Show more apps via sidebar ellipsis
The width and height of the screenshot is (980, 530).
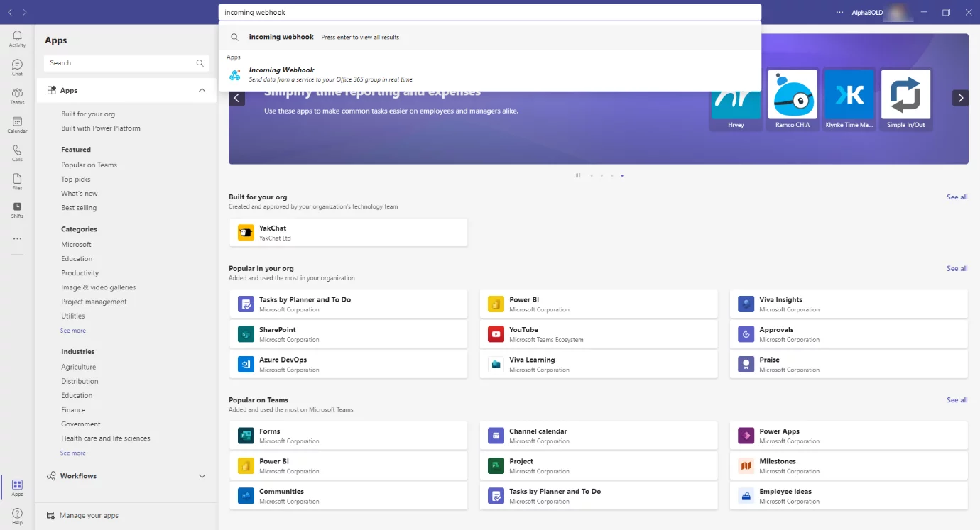pyautogui.click(x=17, y=239)
